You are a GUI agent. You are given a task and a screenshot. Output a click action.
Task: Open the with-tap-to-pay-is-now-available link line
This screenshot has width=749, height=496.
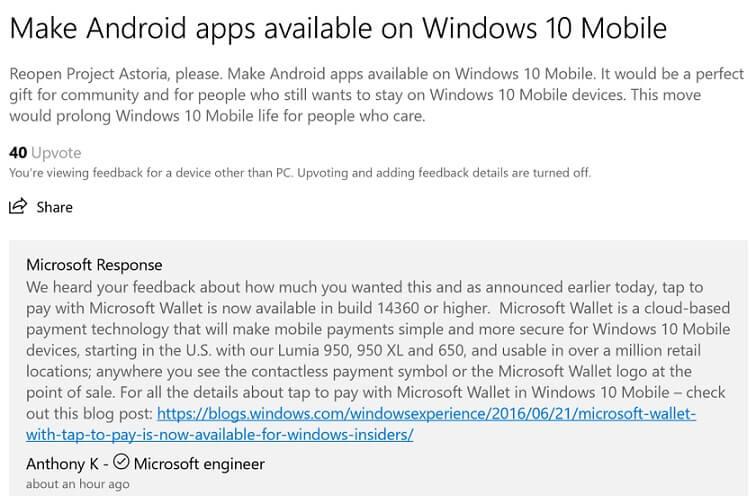click(220, 434)
